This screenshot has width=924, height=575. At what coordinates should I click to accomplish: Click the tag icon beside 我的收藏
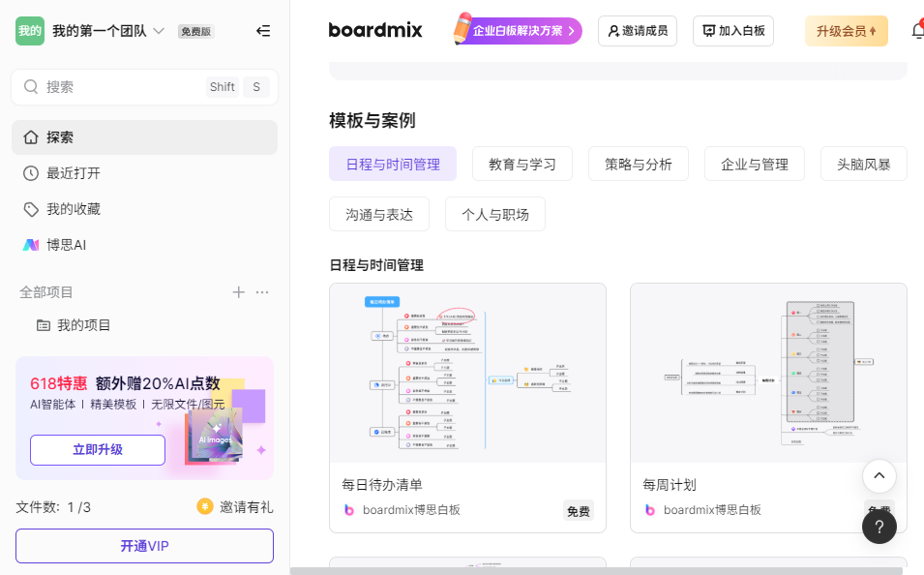pyautogui.click(x=31, y=209)
